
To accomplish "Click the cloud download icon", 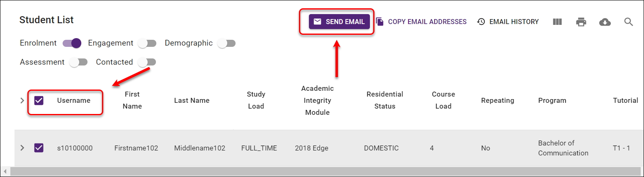I will coord(605,22).
